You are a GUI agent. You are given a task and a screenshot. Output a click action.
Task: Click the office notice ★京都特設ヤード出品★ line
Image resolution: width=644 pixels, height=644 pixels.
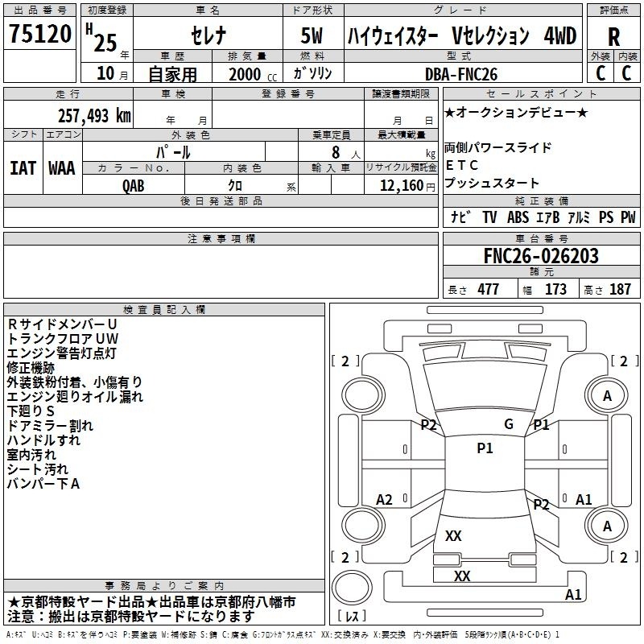(x=151, y=602)
